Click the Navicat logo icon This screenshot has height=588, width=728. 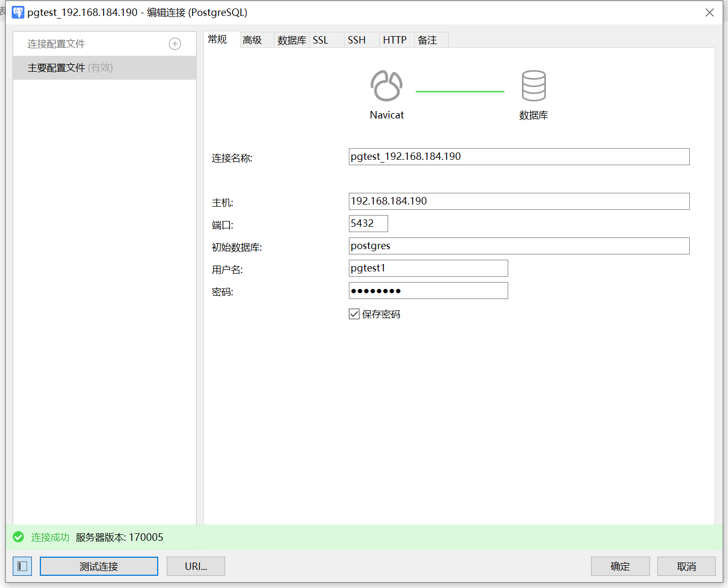(387, 86)
